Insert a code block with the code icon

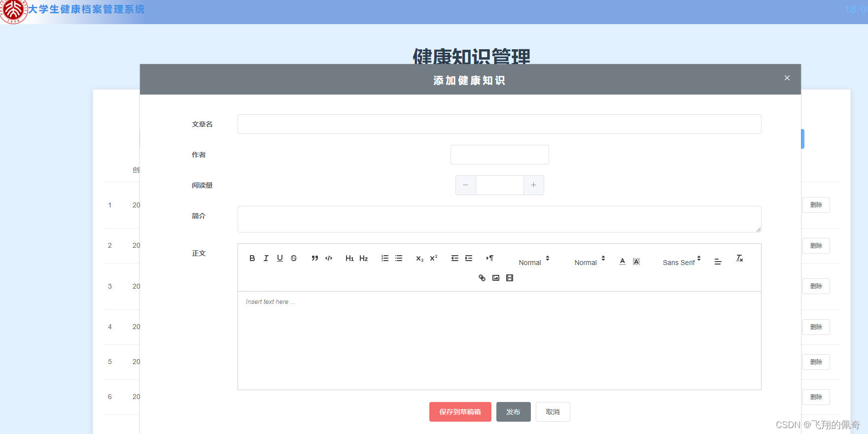coord(329,258)
